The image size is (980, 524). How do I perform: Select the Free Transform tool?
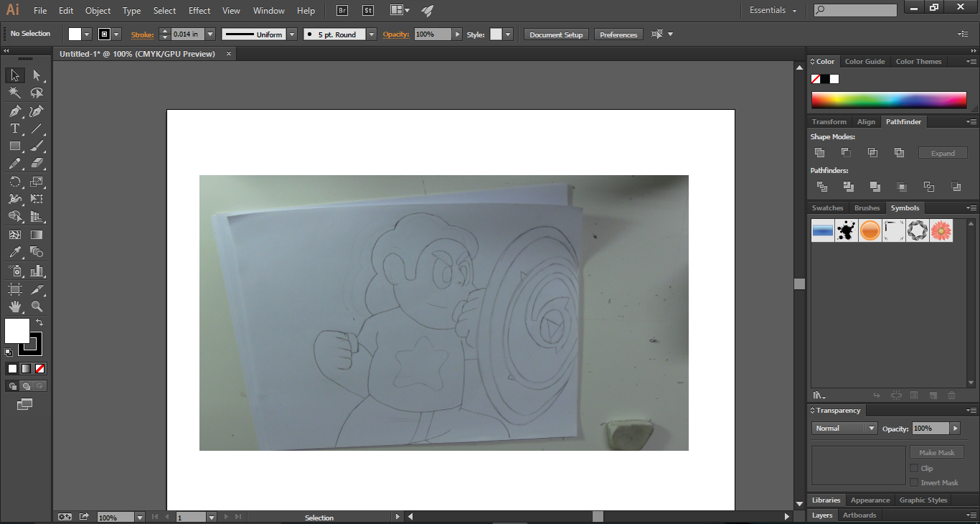coord(37,199)
